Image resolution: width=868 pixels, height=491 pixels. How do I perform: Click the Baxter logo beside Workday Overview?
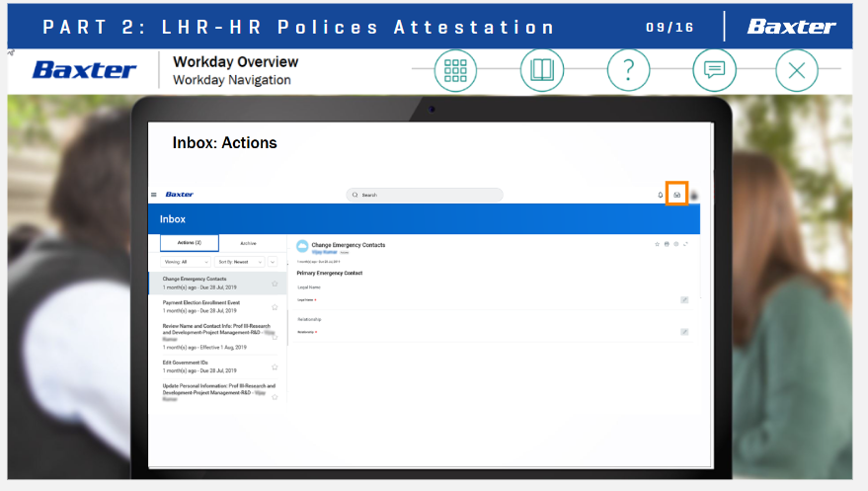click(x=84, y=70)
